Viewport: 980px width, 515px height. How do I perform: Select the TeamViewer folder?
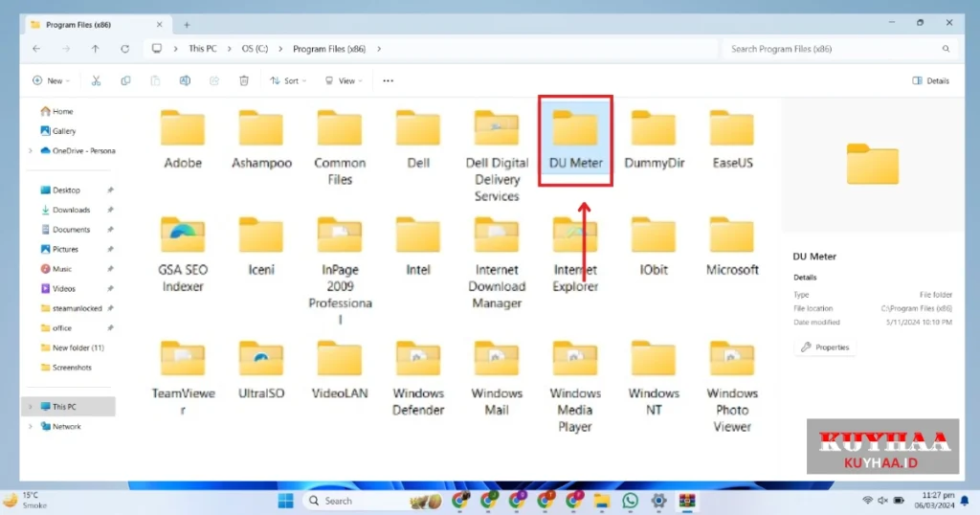point(183,377)
